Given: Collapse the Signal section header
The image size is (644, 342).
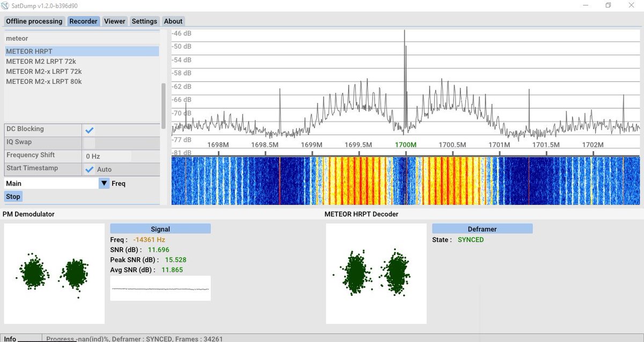Looking at the screenshot, I should (160, 229).
